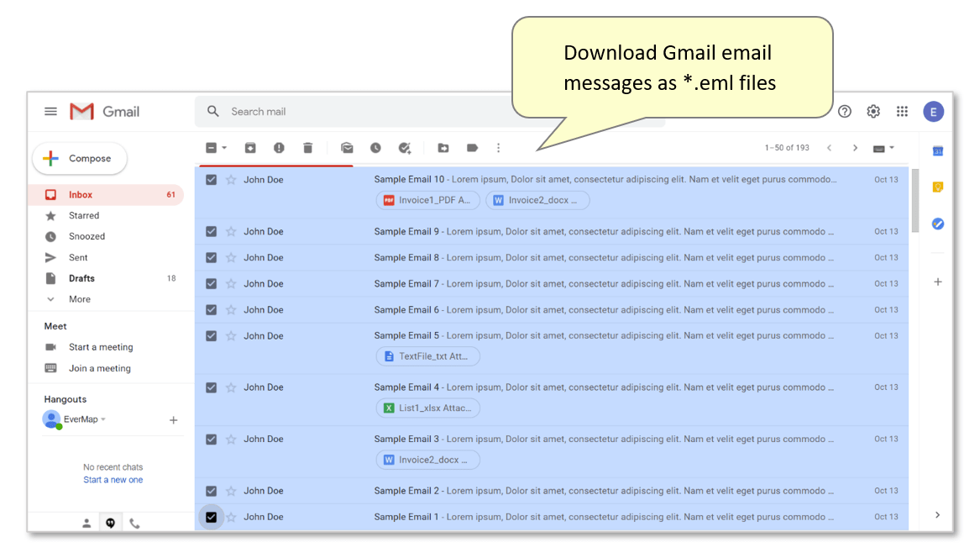Snooze the selected emails

[375, 148]
